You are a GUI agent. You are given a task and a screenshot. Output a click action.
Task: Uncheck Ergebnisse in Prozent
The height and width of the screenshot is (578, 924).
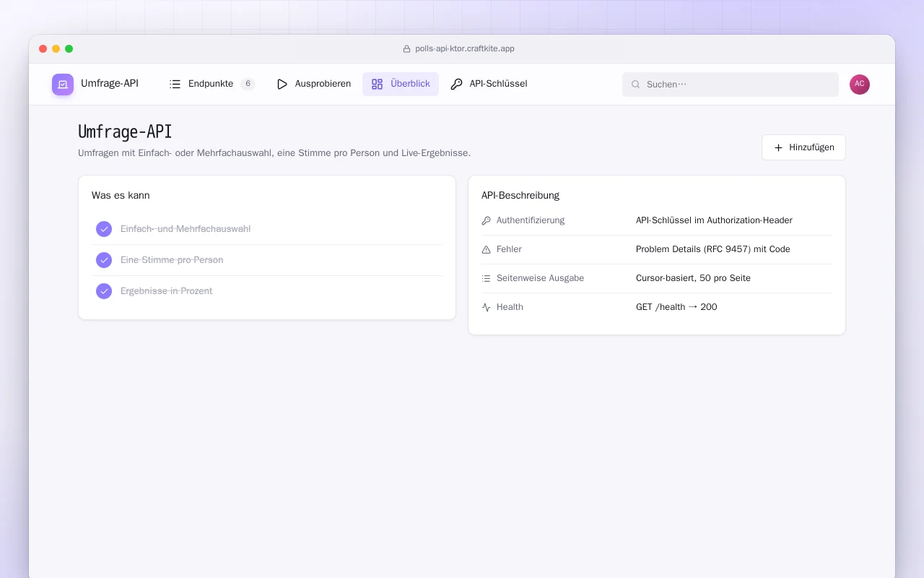point(104,291)
